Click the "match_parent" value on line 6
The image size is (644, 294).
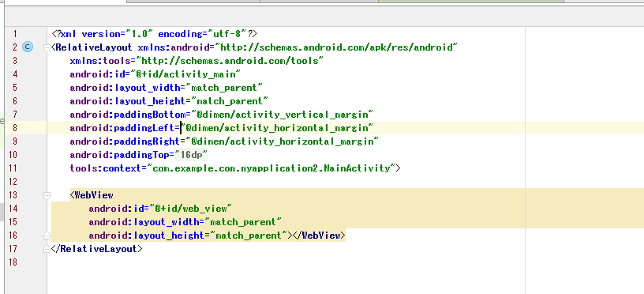(x=230, y=101)
